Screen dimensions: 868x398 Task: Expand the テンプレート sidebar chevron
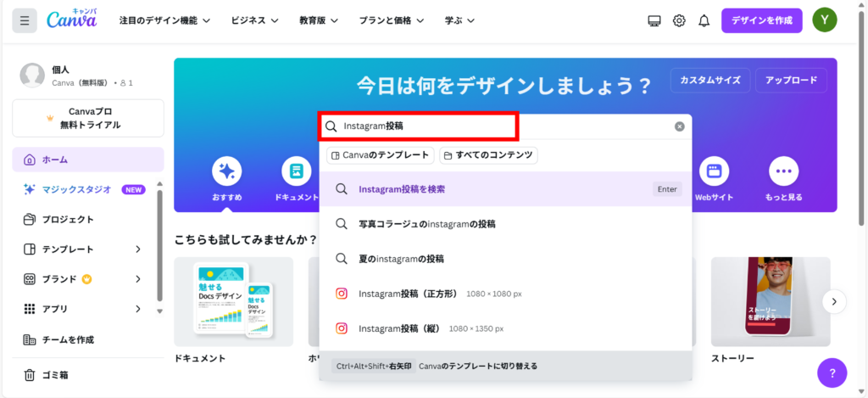click(x=138, y=249)
